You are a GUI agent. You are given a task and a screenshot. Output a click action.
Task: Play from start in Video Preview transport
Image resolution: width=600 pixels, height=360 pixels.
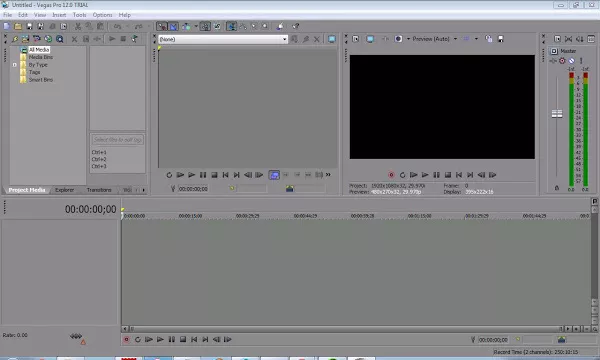click(414, 175)
